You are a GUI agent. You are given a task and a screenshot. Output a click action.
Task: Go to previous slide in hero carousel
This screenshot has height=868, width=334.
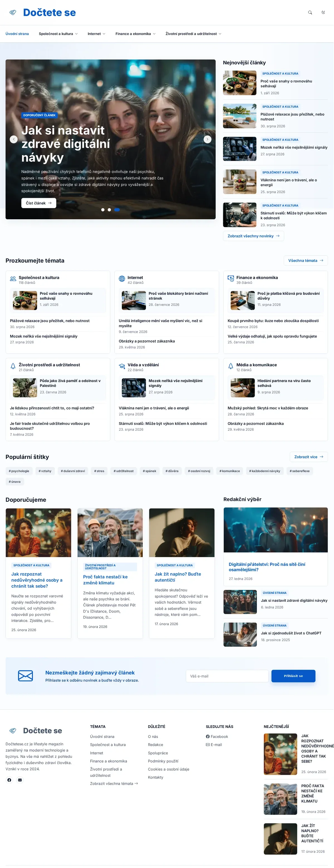(x=13, y=139)
